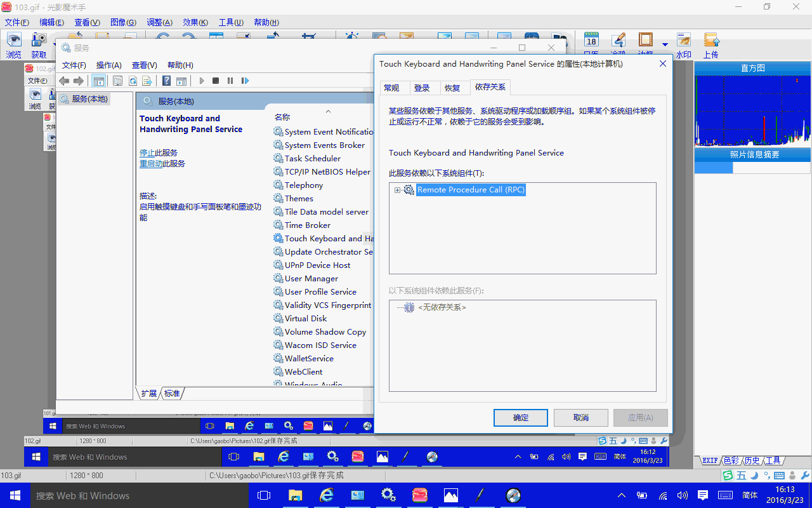Click the 确定 button

click(x=520, y=418)
